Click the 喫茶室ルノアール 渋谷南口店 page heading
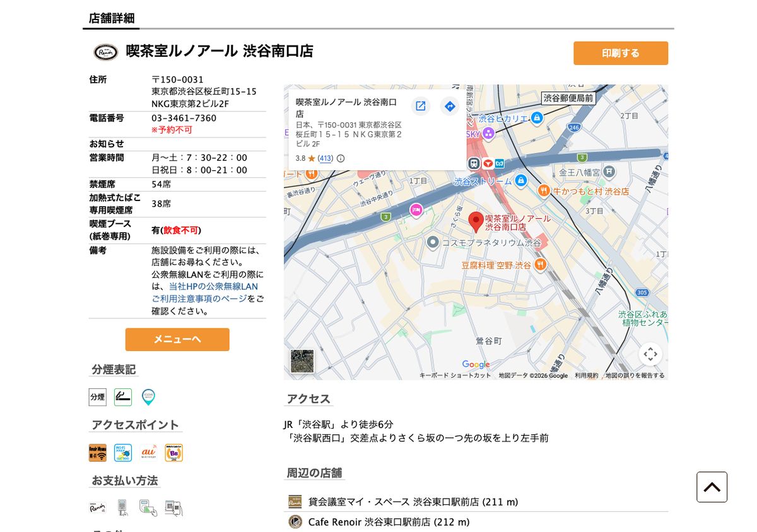The width and height of the screenshot is (757, 532). [x=220, y=51]
